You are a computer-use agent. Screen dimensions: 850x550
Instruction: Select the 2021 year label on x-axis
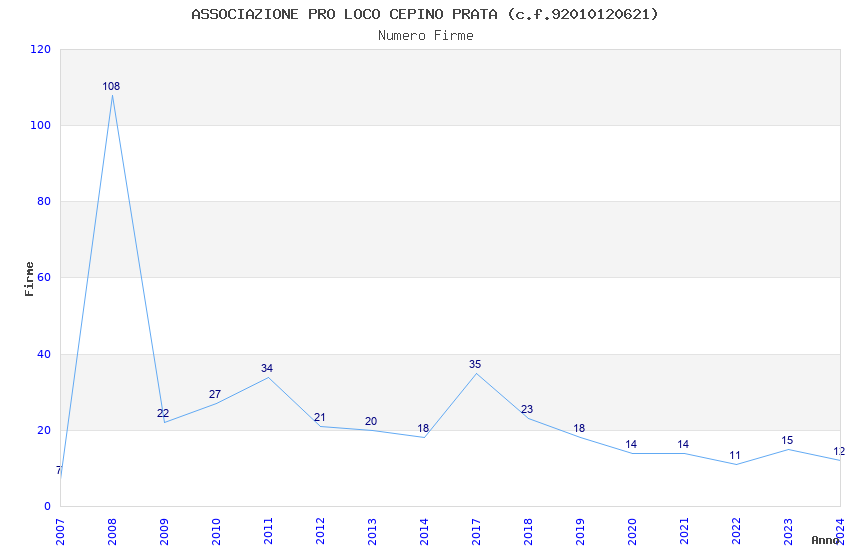[x=685, y=532]
